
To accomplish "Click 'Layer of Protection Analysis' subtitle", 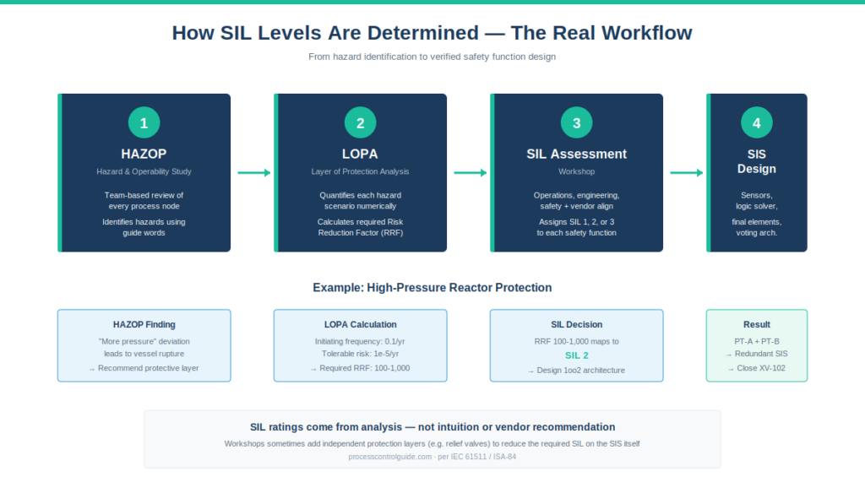I will tap(360, 171).
